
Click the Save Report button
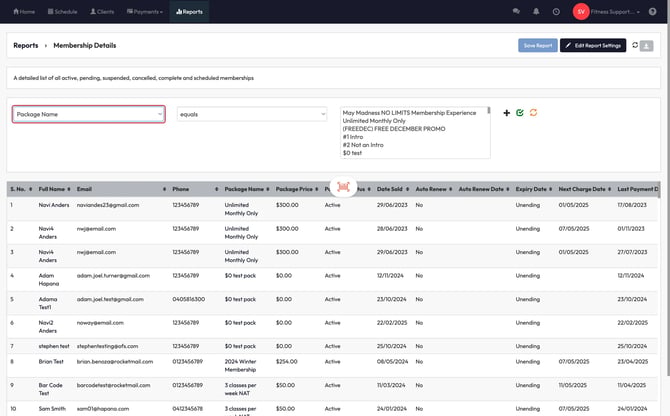[538, 45]
